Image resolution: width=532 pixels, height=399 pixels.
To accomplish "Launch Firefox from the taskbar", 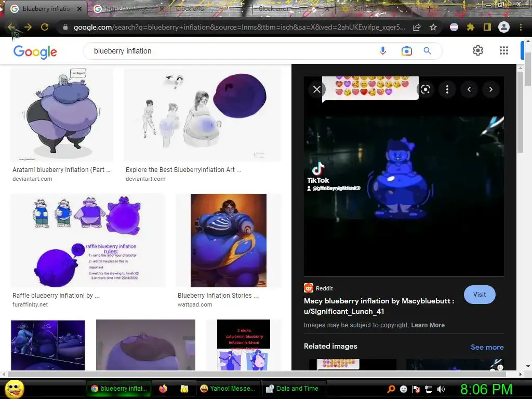I will [163, 389].
